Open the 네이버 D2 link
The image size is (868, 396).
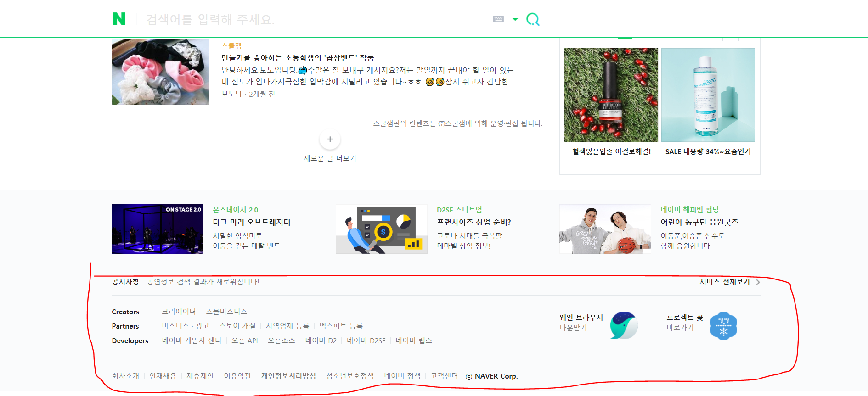click(x=321, y=340)
